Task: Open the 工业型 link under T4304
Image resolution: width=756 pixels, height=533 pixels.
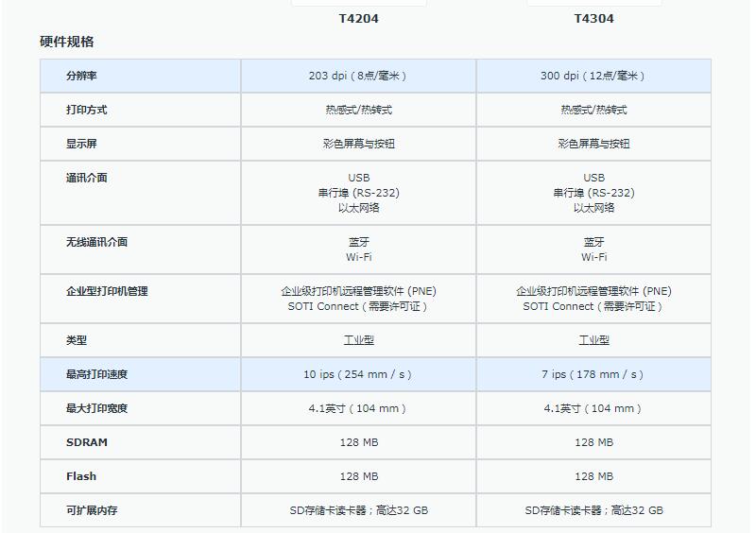Action: [x=593, y=340]
